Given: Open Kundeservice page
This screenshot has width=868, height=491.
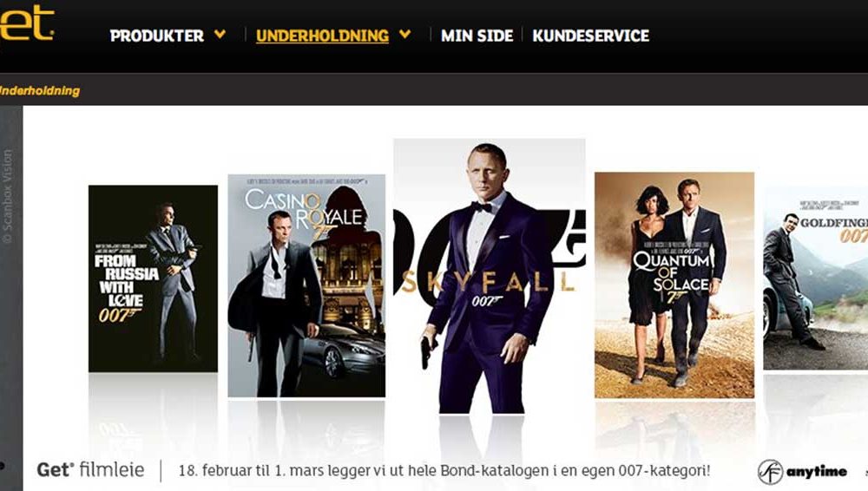Looking at the screenshot, I should click(x=590, y=36).
